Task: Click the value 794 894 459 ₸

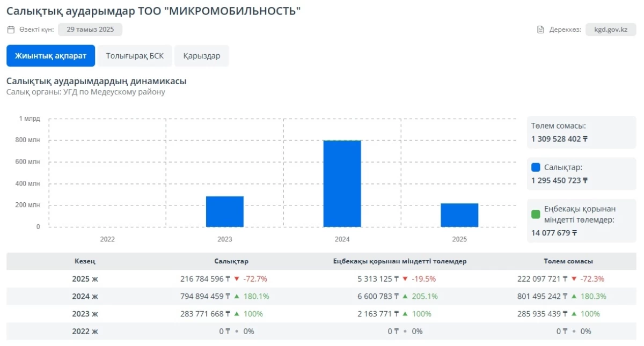Action: tap(205, 296)
